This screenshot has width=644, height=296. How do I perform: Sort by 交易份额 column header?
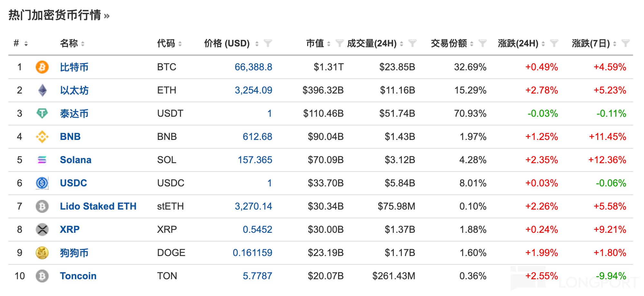point(449,43)
